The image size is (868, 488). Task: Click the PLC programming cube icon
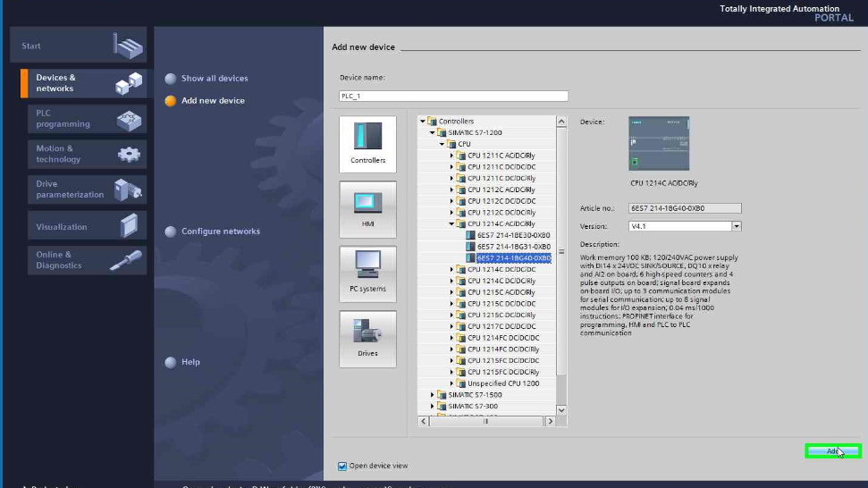click(129, 120)
